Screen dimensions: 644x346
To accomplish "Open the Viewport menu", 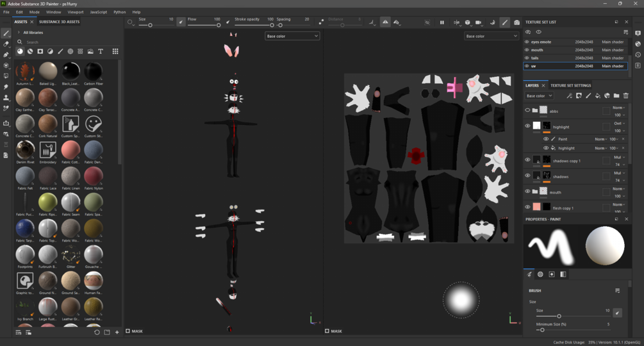I will (75, 12).
